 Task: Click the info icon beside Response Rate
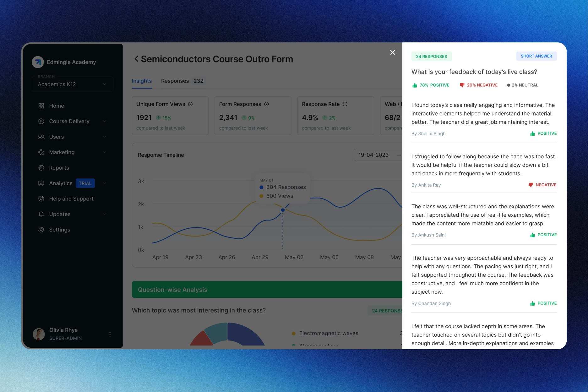tap(345, 104)
